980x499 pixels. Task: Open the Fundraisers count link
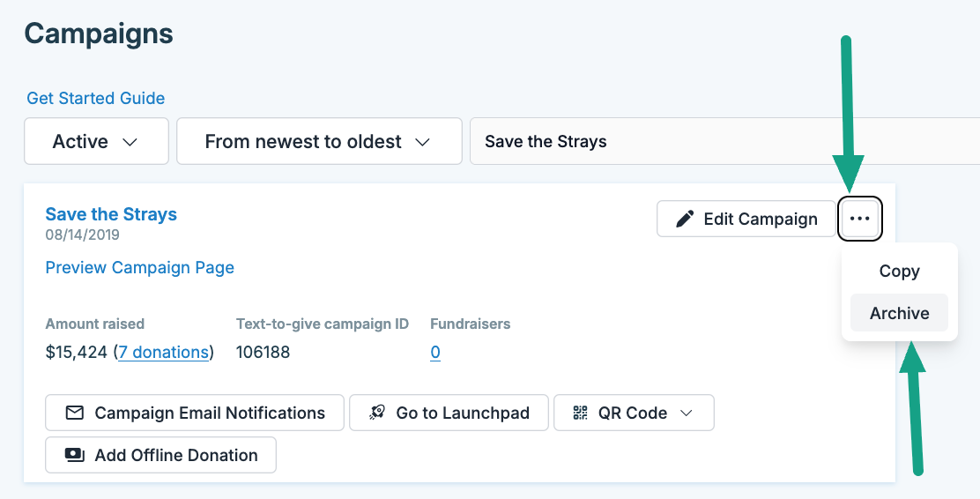(x=435, y=353)
